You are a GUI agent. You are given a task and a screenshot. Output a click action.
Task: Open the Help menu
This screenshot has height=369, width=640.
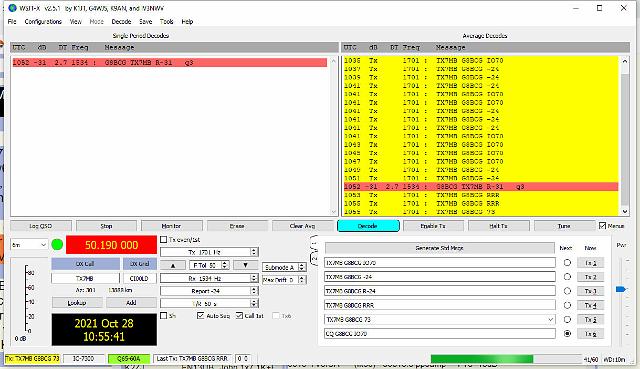(x=187, y=22)
